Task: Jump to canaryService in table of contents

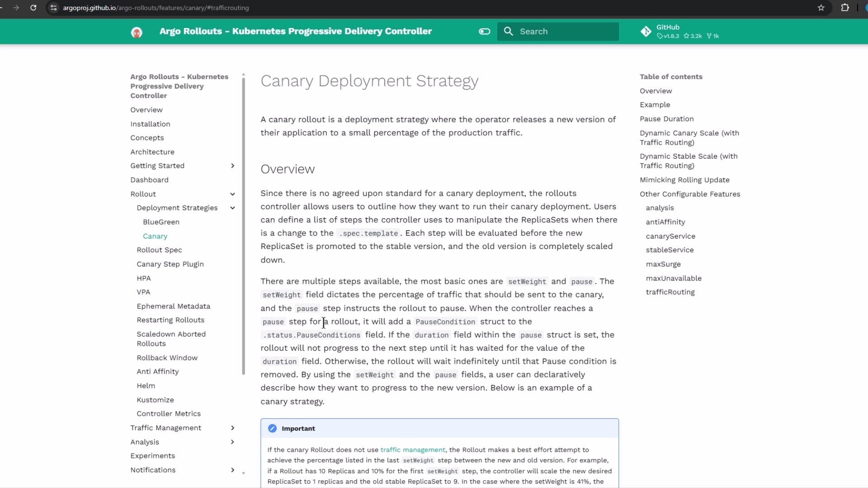Action: [670, 236]
